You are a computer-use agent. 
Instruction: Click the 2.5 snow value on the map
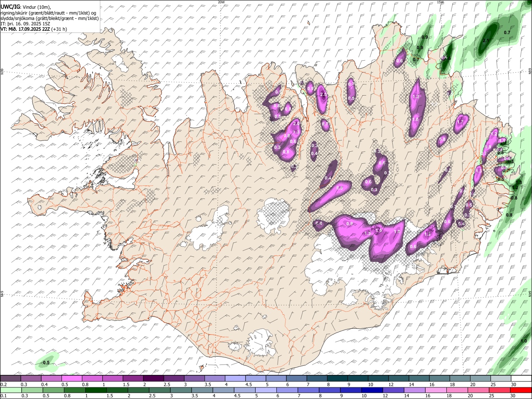pos(324,95)
